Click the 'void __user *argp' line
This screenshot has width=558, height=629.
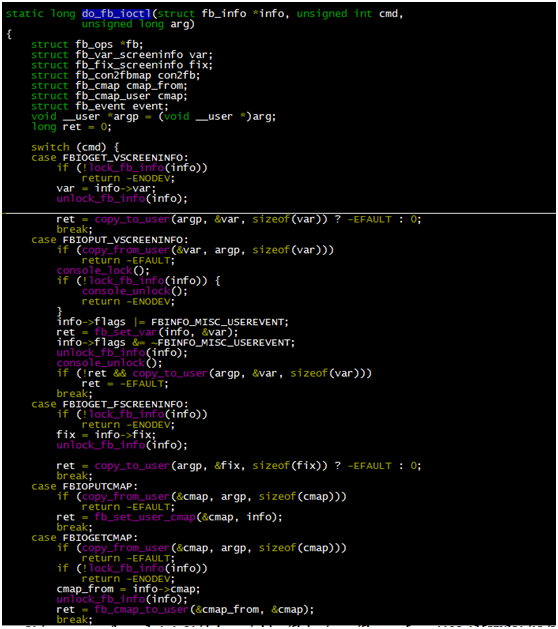pyautogui.click(x=154, y=116)
